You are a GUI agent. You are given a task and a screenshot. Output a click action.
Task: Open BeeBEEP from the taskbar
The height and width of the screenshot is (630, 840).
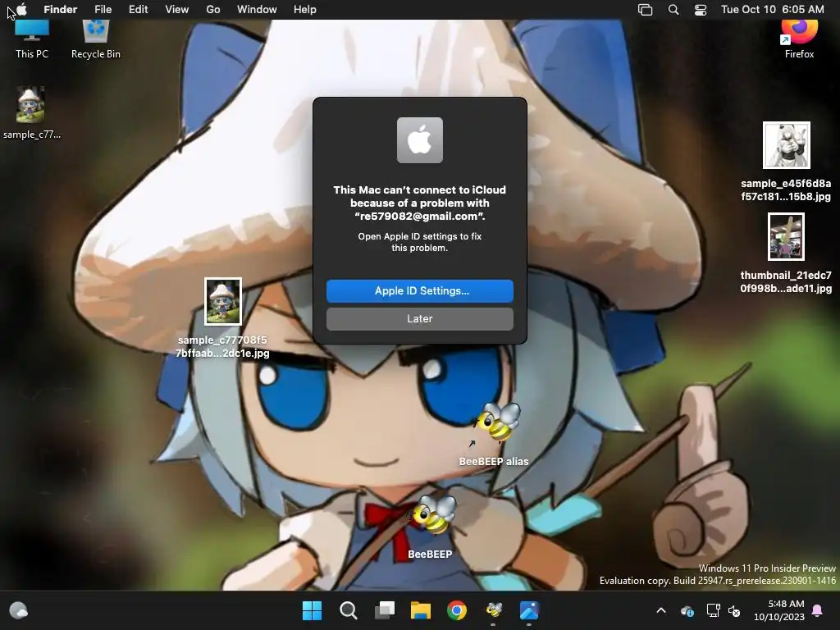tap(493, 610)
